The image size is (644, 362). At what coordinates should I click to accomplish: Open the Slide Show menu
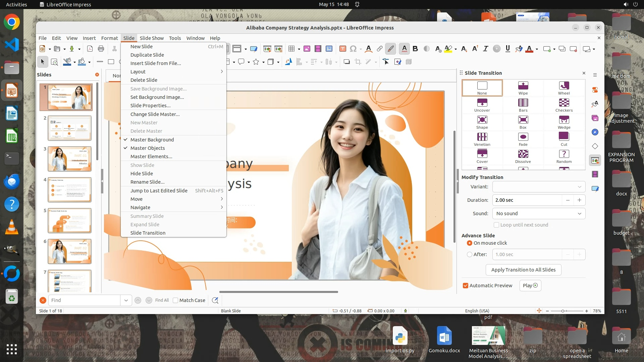[x=152, y=38]
